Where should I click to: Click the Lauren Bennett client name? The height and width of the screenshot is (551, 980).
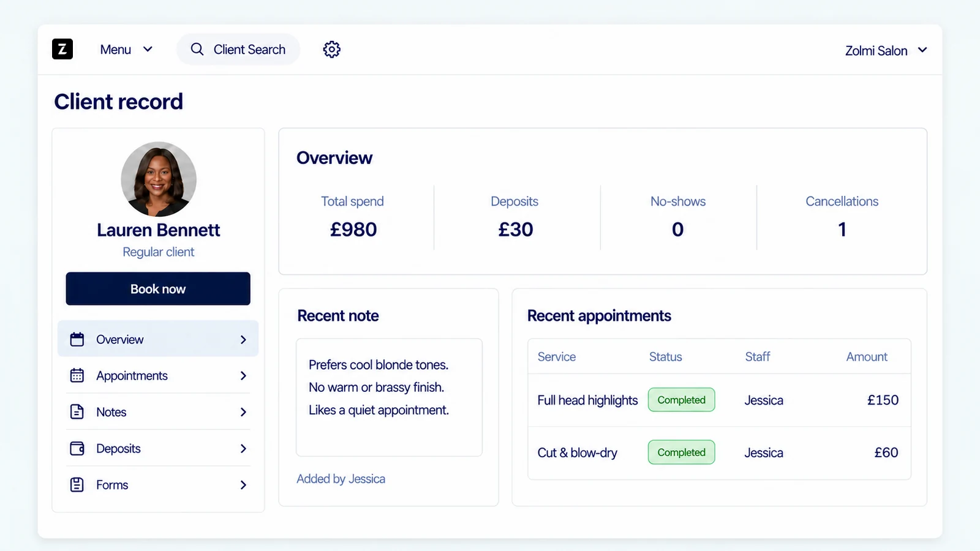[x=158, y=230]
